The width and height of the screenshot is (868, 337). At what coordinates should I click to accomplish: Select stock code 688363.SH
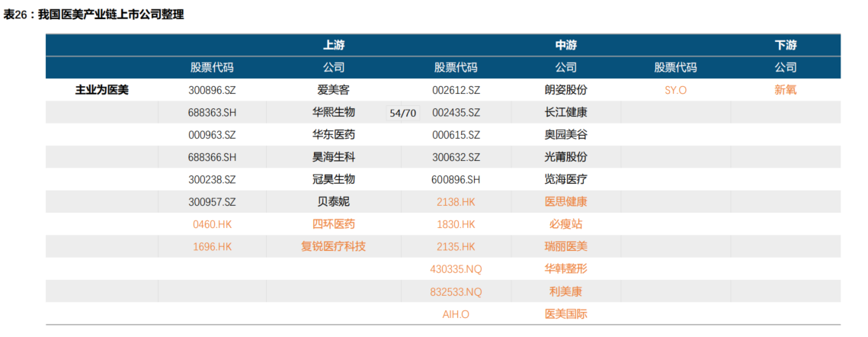pyautogui.click(x=212, y=113)
